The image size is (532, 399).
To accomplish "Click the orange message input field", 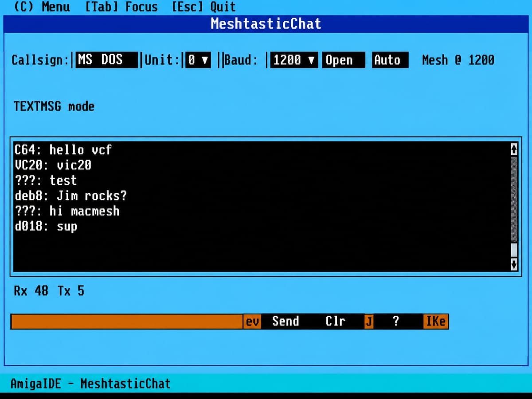I will [127, 321].
